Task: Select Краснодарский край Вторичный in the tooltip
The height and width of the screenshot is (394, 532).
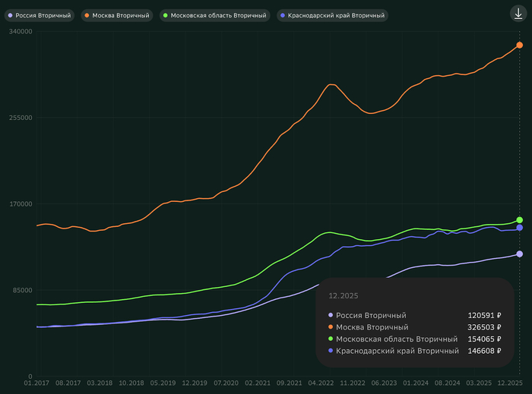Action: click(x=397, y=351)
